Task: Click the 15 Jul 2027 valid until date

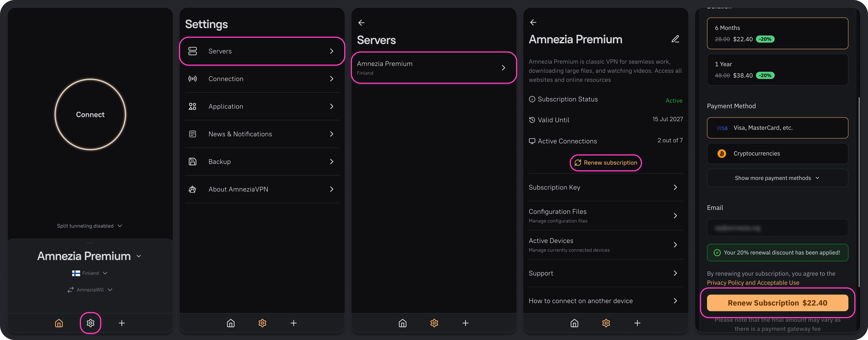Action: [x=668, y=119]
